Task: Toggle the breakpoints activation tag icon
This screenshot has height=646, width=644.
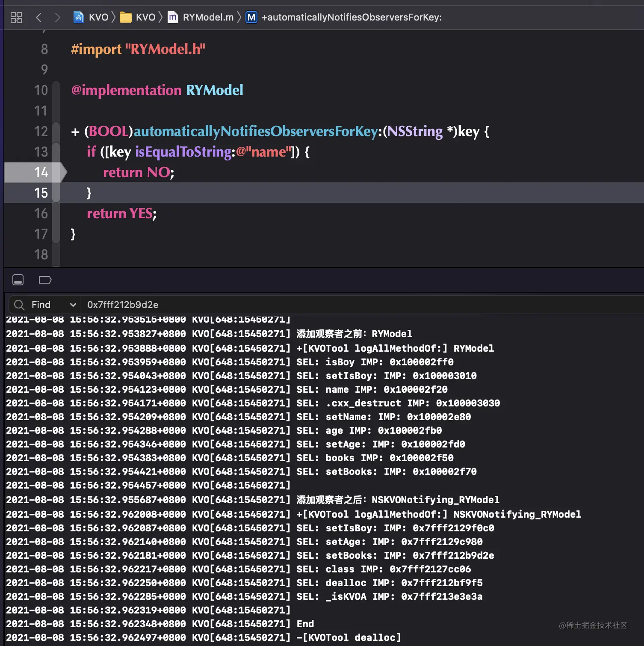Action: [45, 280]
